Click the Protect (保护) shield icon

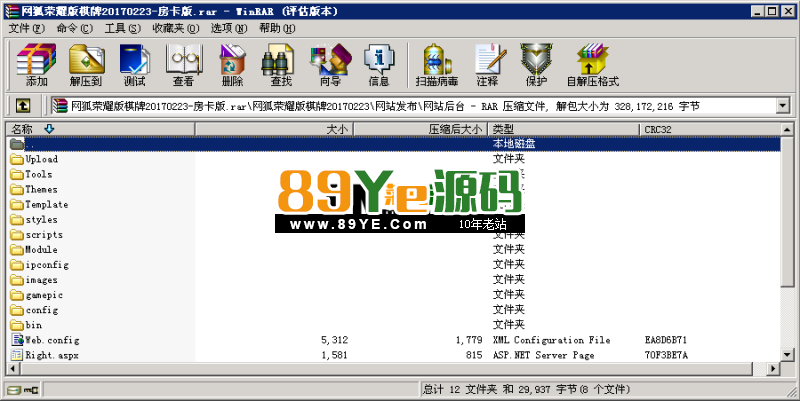(536, 65)
